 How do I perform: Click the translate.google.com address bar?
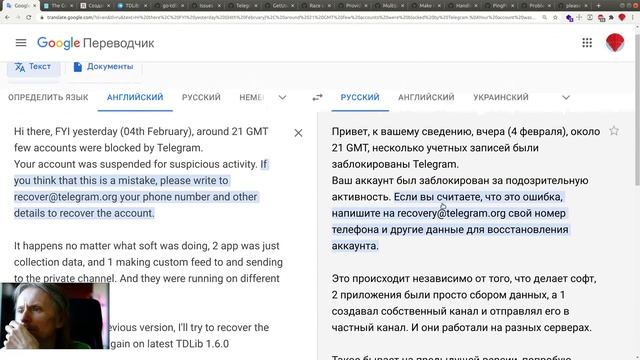[290, 18]
